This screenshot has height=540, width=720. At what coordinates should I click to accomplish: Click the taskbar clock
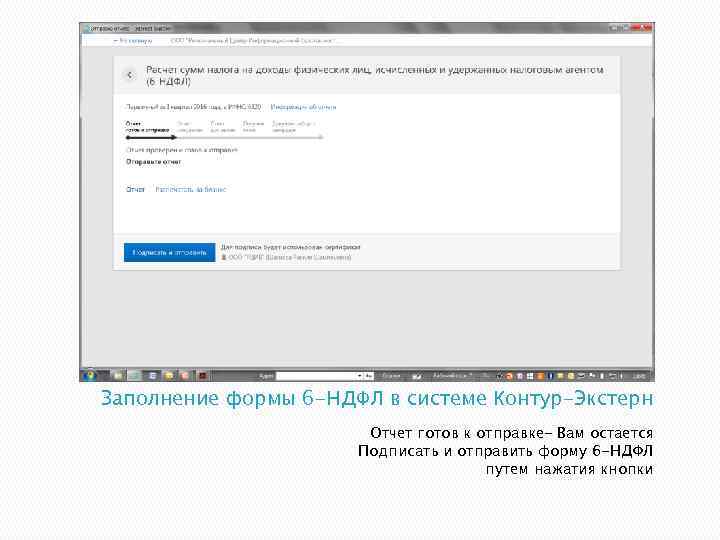(x=639, y=376)
